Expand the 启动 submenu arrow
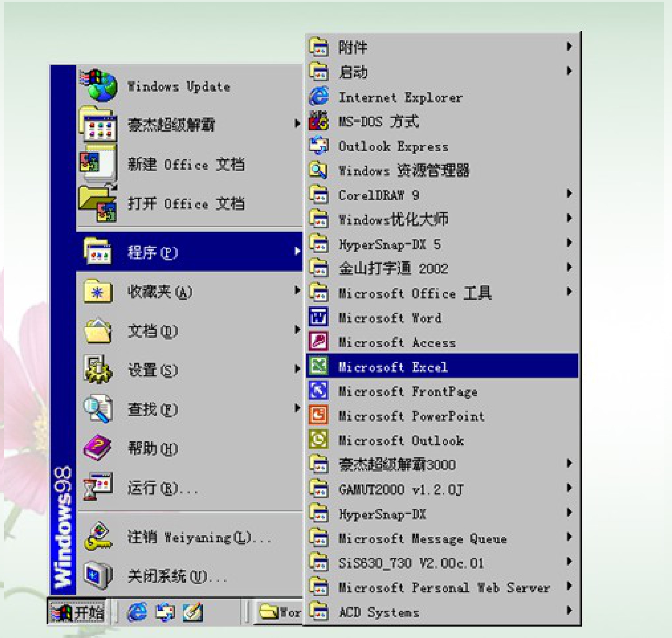 coord(570,71)
